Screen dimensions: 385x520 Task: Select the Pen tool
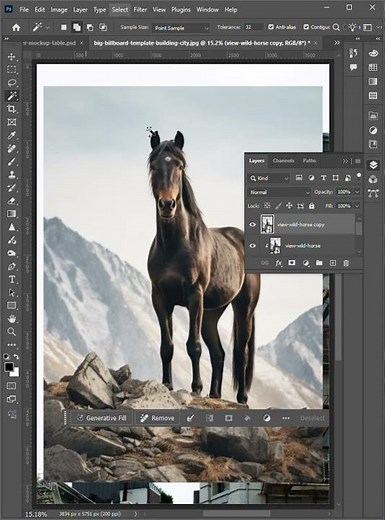[x=12, y=266]
